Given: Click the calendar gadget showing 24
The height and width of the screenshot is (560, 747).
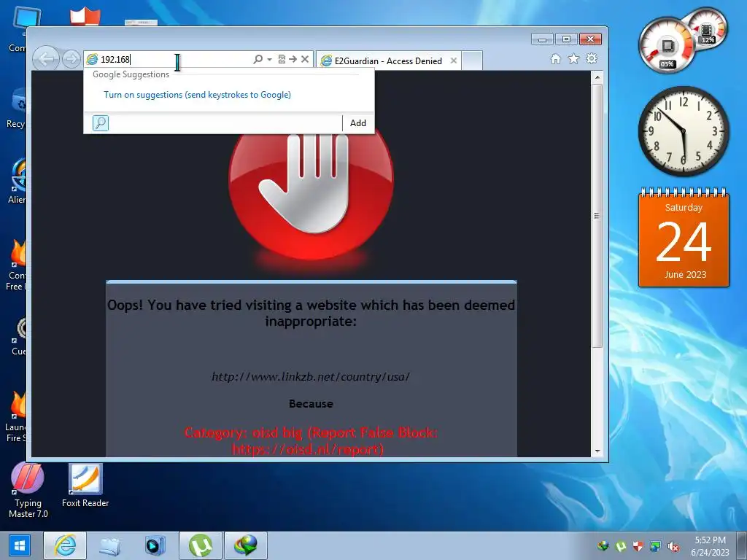Looking at the screenshot, I should click(x=684, y=238).
